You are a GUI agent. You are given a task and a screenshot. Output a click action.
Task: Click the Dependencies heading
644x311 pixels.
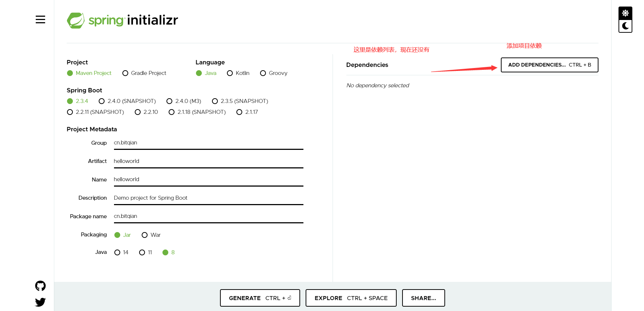point(367,65)
